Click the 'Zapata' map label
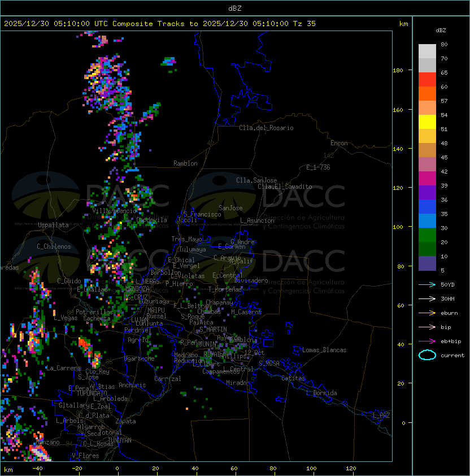 click(x=125, y=421)
